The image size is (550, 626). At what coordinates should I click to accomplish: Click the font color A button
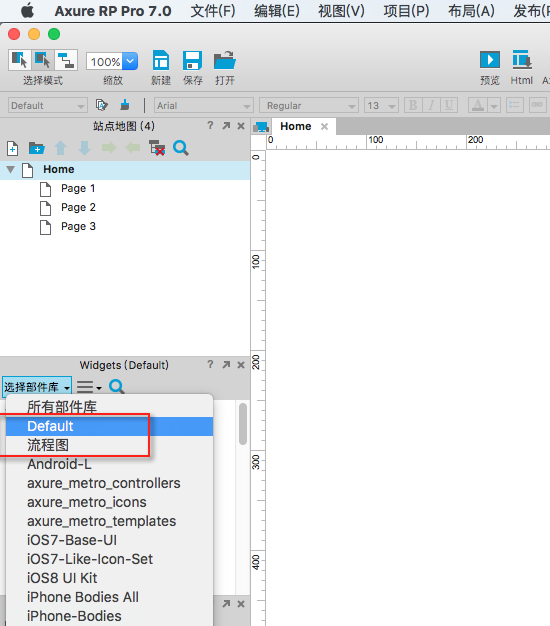click(x=478, y=105)
